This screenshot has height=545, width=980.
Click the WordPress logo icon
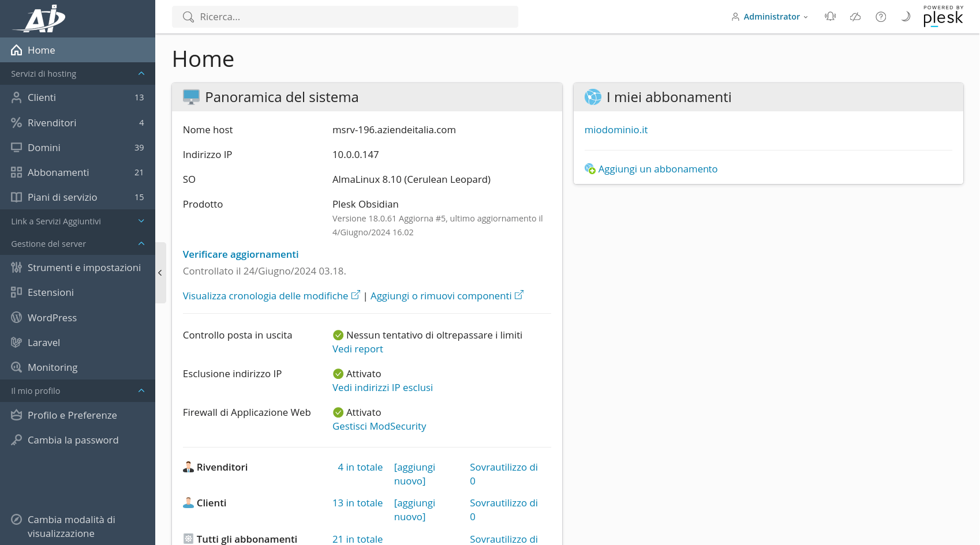[16, 318]
